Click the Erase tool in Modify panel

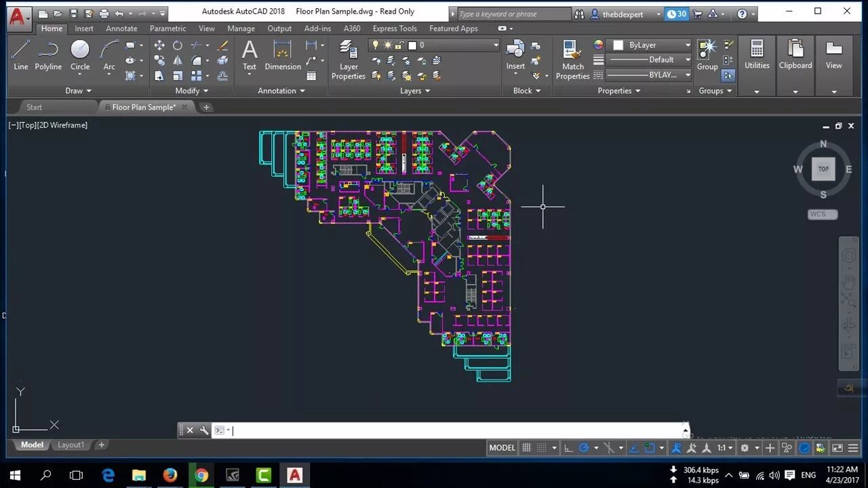pyautogui.click(x=222, y=45)
